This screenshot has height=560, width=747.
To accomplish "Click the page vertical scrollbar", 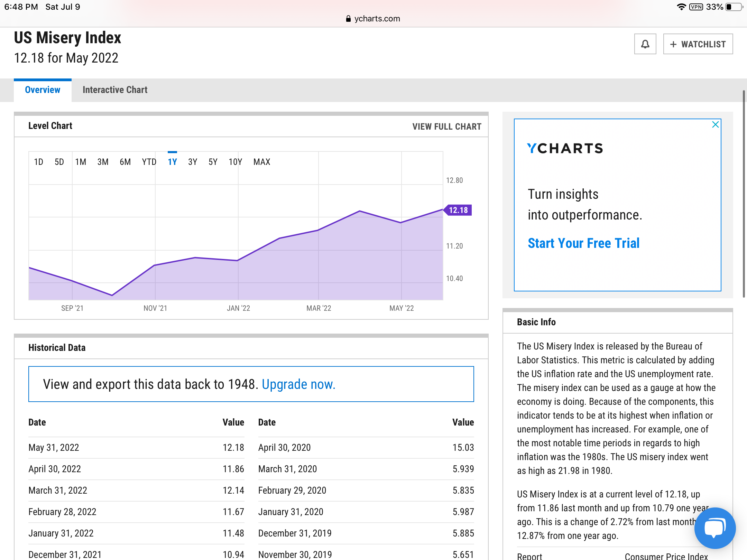I will click(744, 194).
